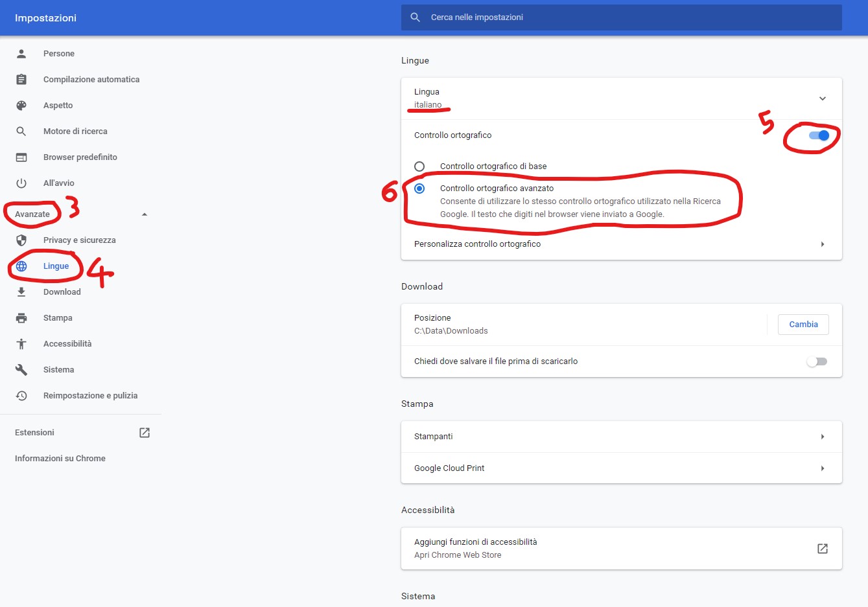Click the Stampa printer icon in sidebar

[21, 318]
